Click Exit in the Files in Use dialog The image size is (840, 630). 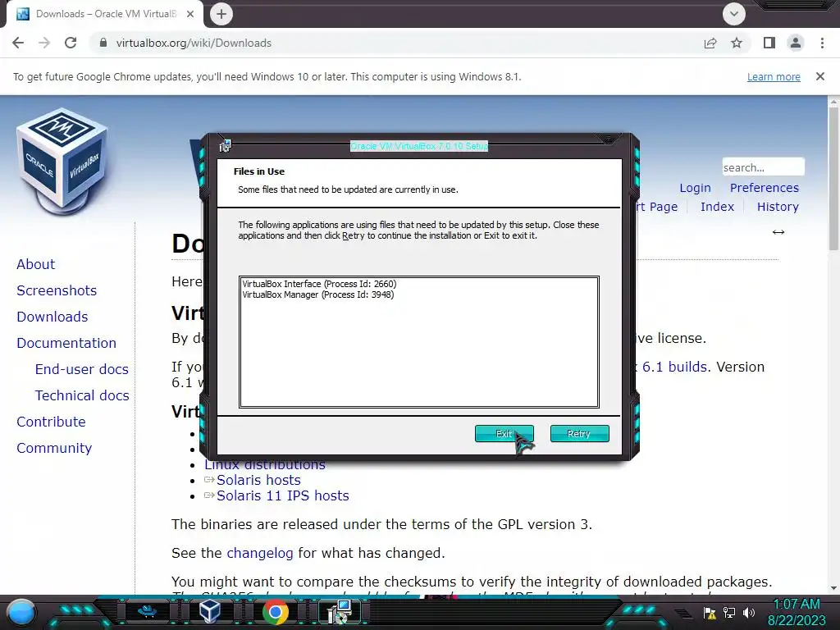pyautogui.click(x=504, y=433)
